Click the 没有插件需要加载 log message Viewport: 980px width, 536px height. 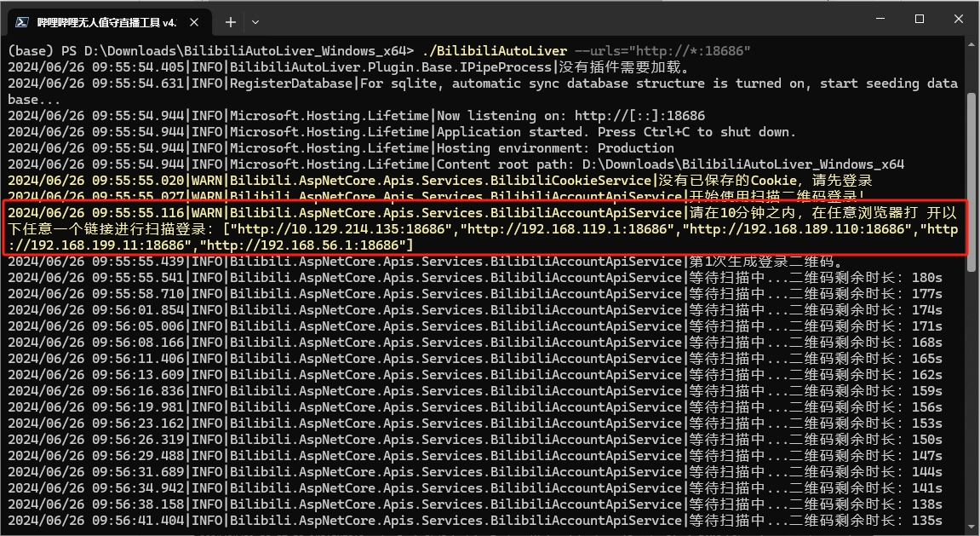tap(625, 67)
